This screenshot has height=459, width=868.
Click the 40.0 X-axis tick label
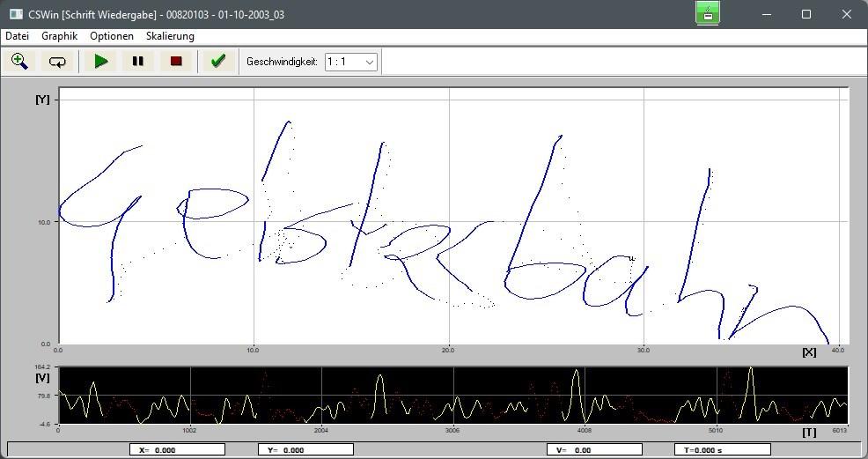click(x=838, y=350)
